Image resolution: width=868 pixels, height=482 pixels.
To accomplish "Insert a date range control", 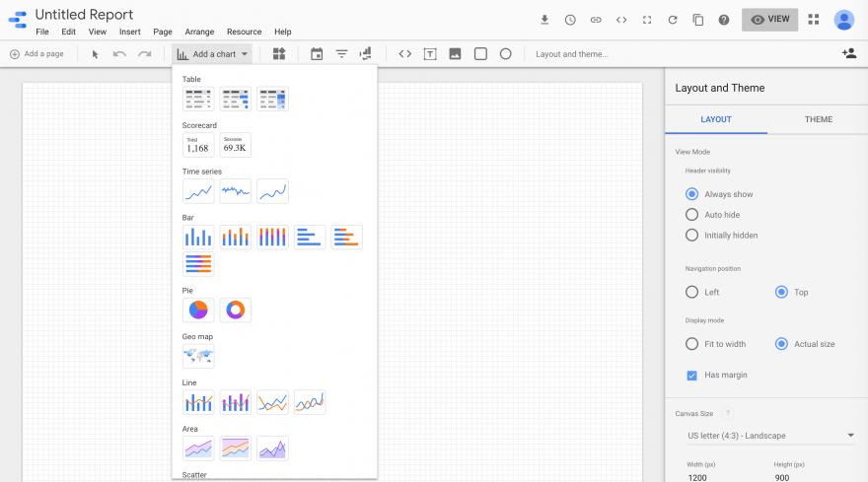I will click(x=317, y=53).
